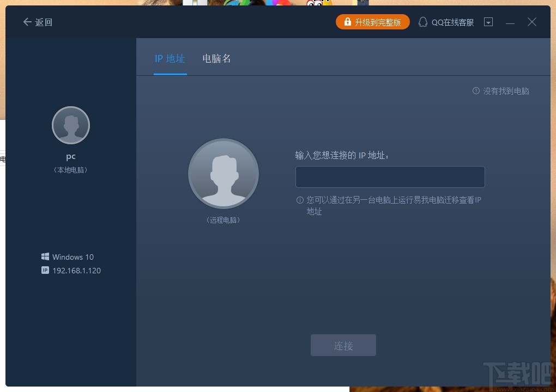Select the remote computer avatar 远程电脑

[x=223, y=173]
